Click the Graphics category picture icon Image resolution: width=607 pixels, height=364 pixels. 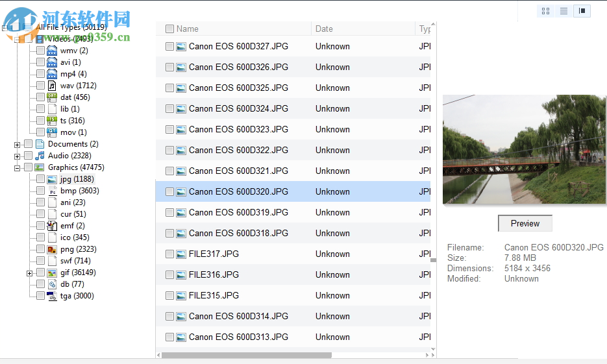click(x=39, y=167)
